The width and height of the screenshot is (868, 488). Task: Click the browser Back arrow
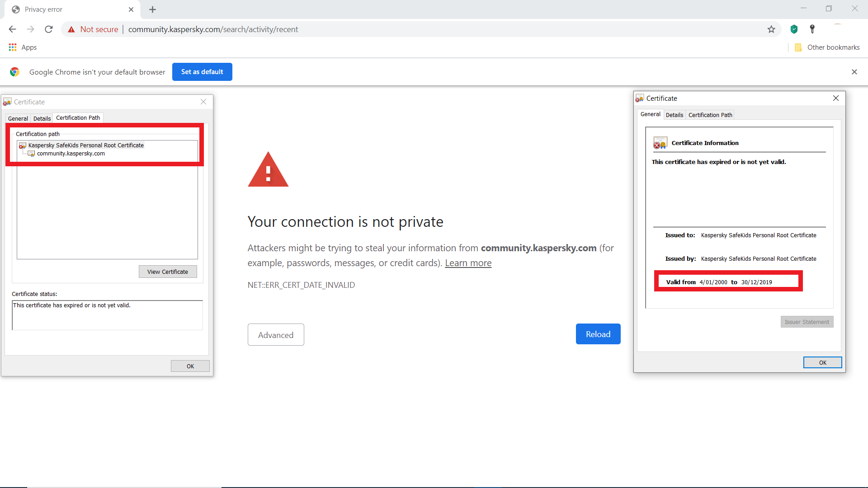click(x=12, y=29)
